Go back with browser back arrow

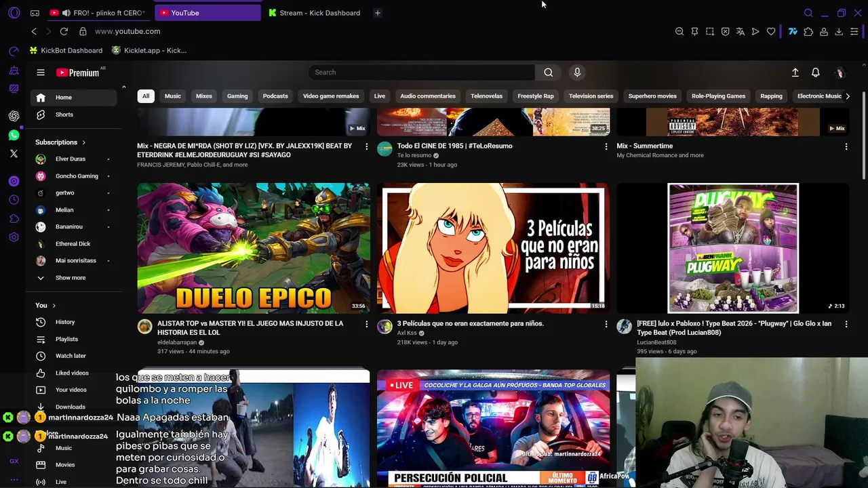34,31
